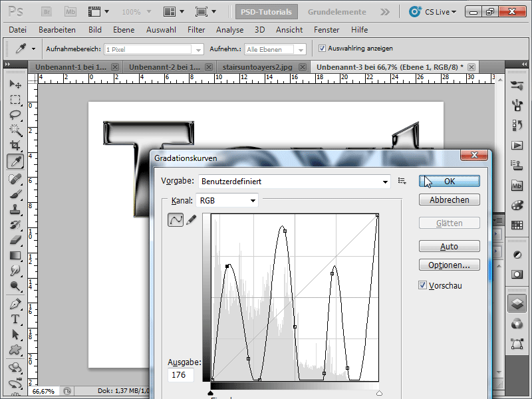Click the Ausgabe value field
532x399 pixels.
(180, 374)
